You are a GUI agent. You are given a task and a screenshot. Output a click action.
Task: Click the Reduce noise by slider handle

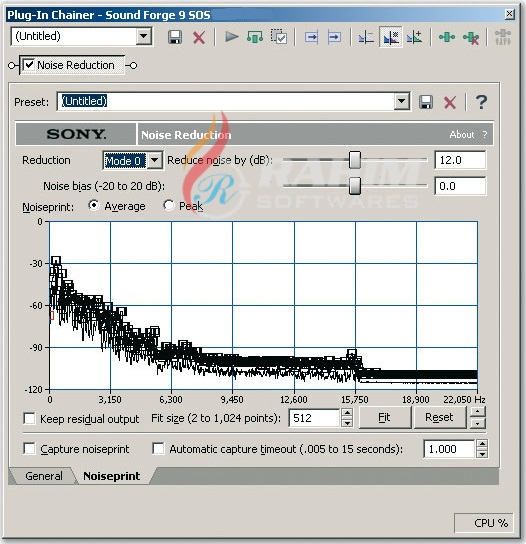[355, 160]
